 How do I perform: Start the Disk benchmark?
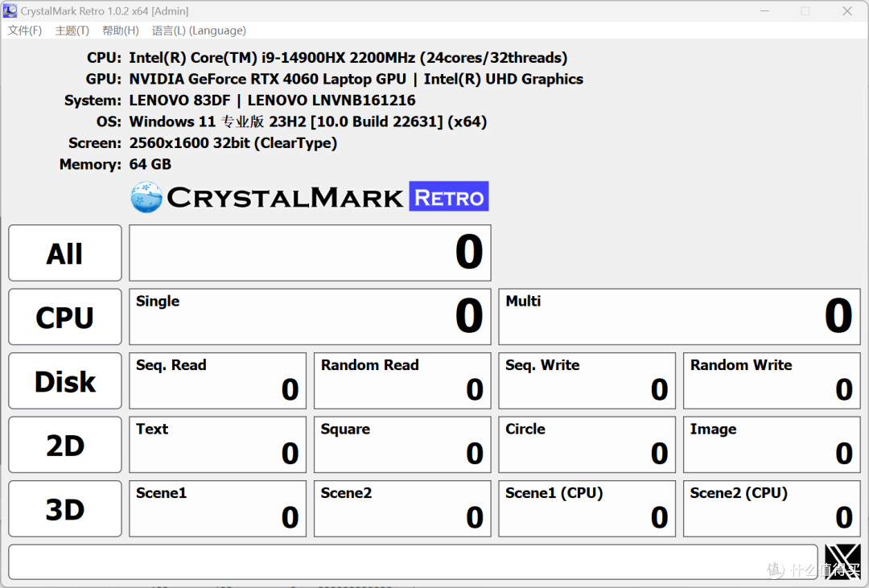65,380
